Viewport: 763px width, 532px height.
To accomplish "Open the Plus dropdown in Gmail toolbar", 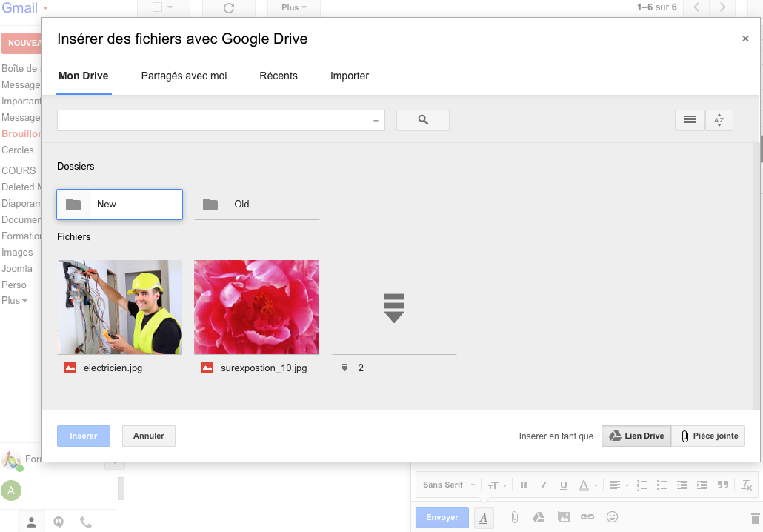I will (x=294, y=8).
